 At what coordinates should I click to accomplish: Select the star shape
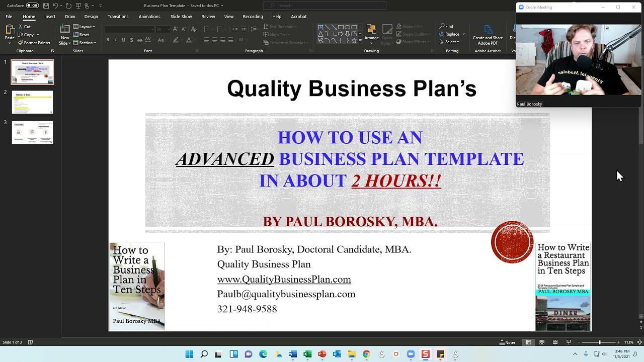click(354, 40)
